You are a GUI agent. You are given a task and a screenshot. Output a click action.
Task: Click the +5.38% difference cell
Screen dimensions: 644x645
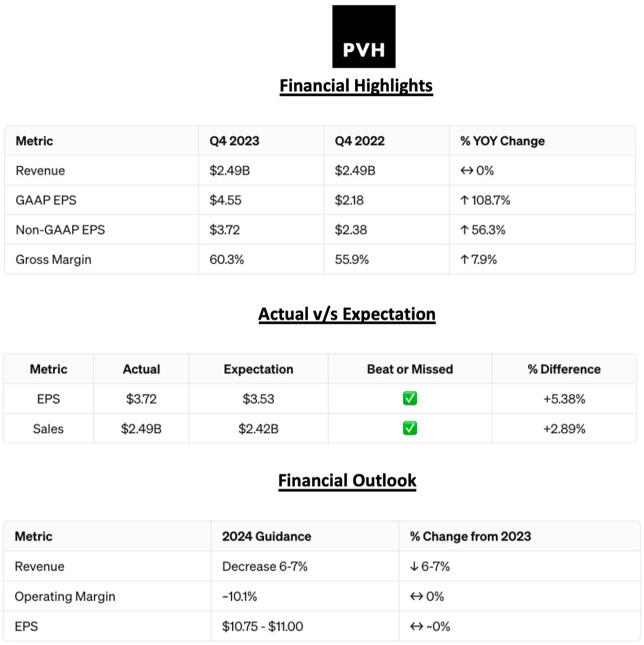(564, 399)
